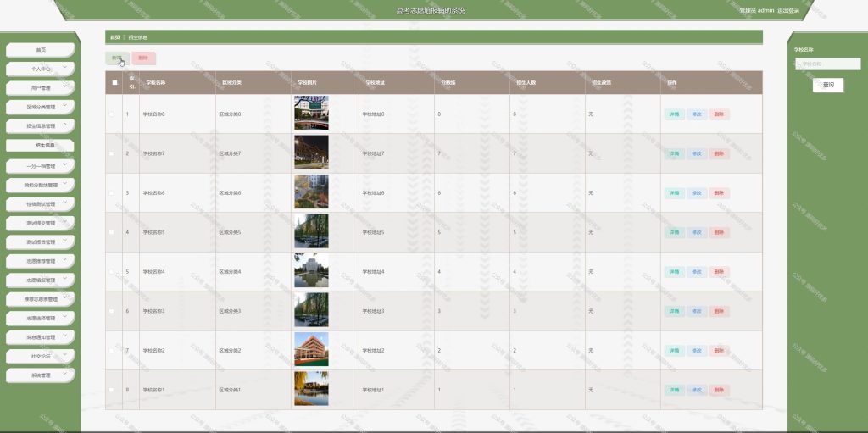Click 退出登录 logout link in header
Screen dimensions: 868x433
788,10
